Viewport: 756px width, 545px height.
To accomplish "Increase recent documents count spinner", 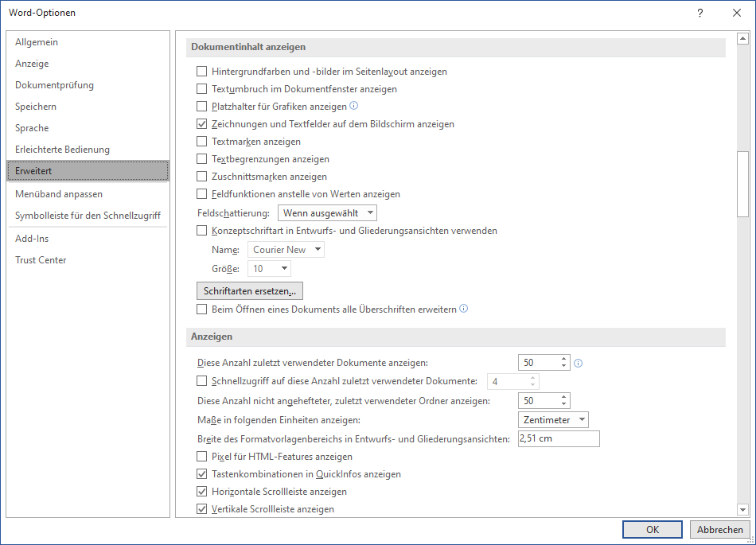I will tap(563, 359).
